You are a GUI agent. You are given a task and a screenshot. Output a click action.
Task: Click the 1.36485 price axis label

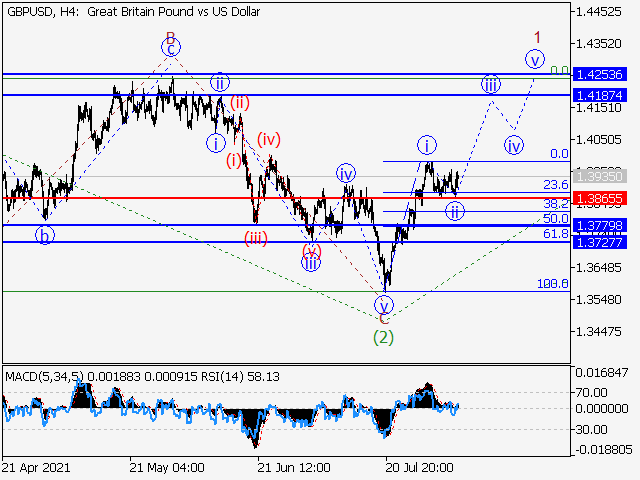[x=598, y=268]
